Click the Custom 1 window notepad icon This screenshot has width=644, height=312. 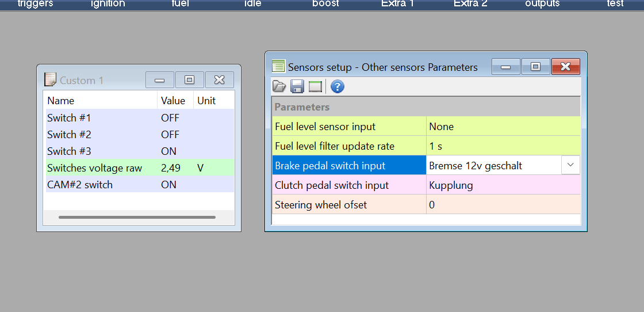50,80
